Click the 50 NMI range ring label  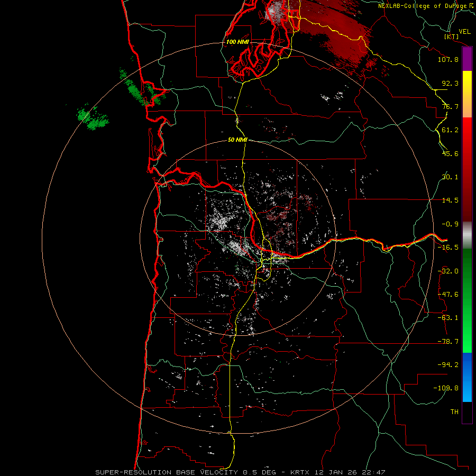237,140
